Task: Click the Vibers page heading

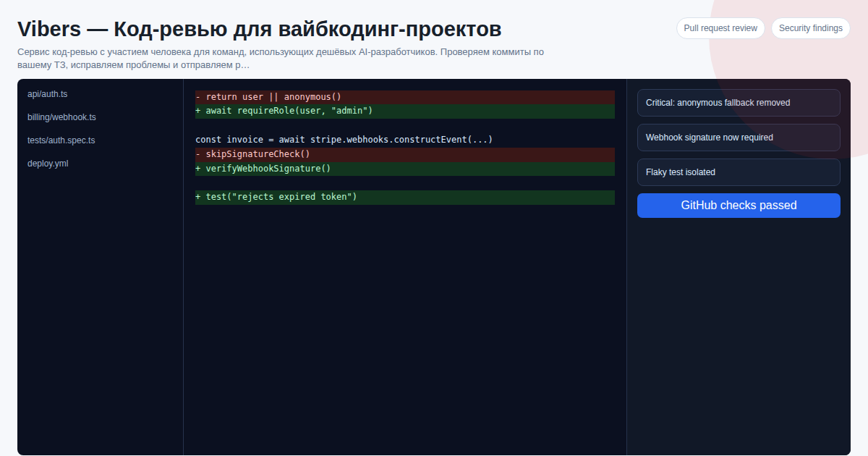Action: (x=260, y=29)
